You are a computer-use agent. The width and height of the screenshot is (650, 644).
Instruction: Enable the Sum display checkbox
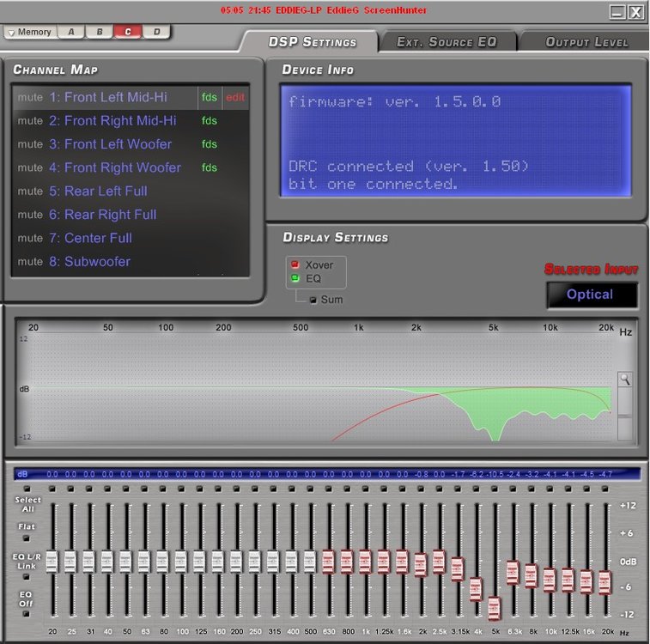(313, 300)
